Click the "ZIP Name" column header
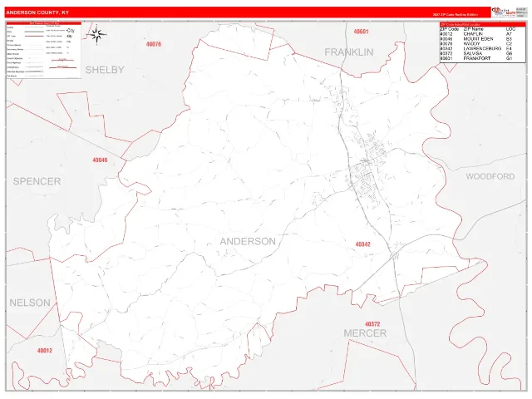532x399 pixels. pos(474,29)
